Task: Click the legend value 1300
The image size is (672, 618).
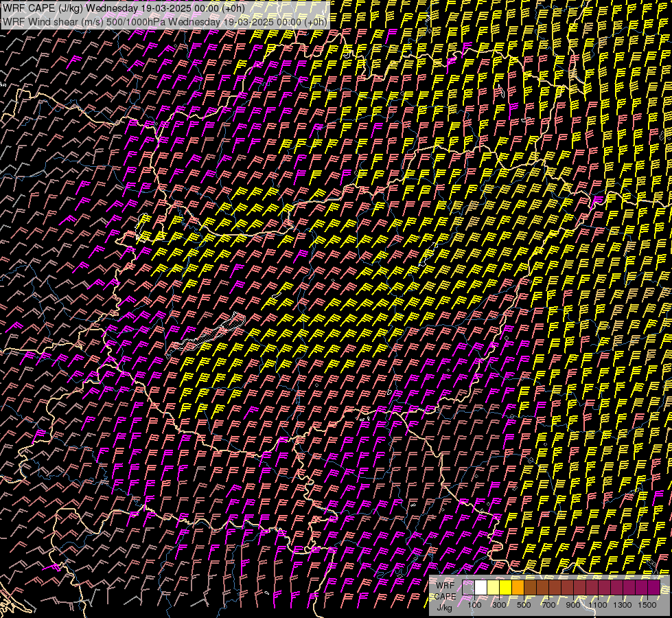Action: point(623,605)
